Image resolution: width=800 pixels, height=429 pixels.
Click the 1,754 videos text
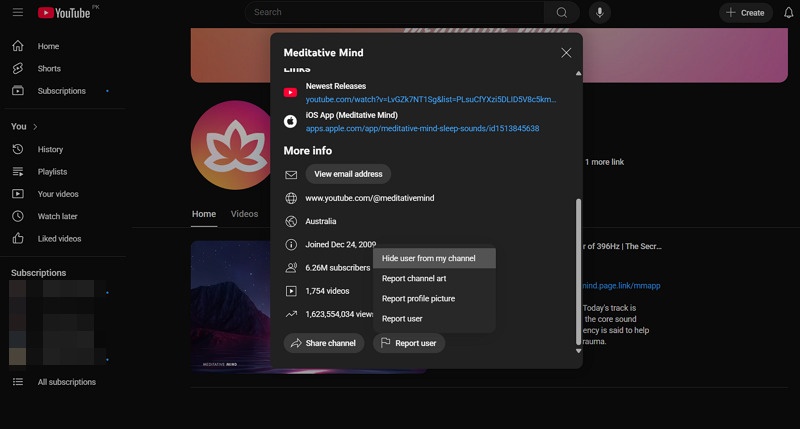pyautogui.click(x=327, y=291)
